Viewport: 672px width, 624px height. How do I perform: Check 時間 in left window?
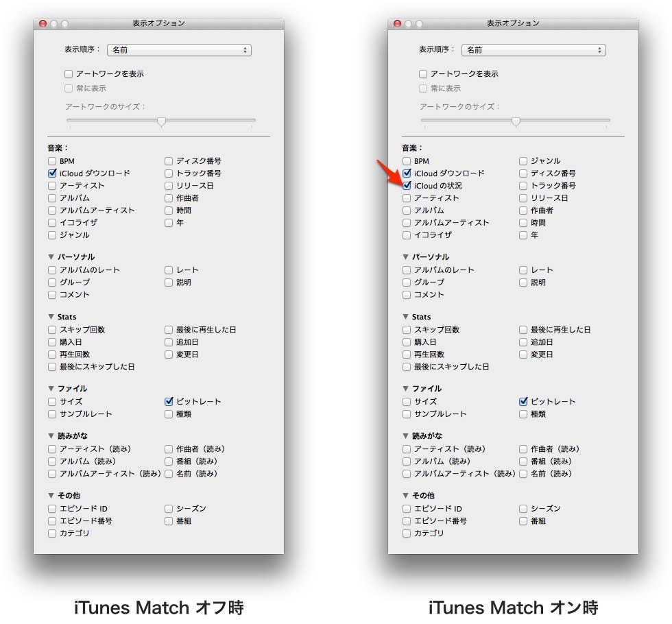click(169, 211)
